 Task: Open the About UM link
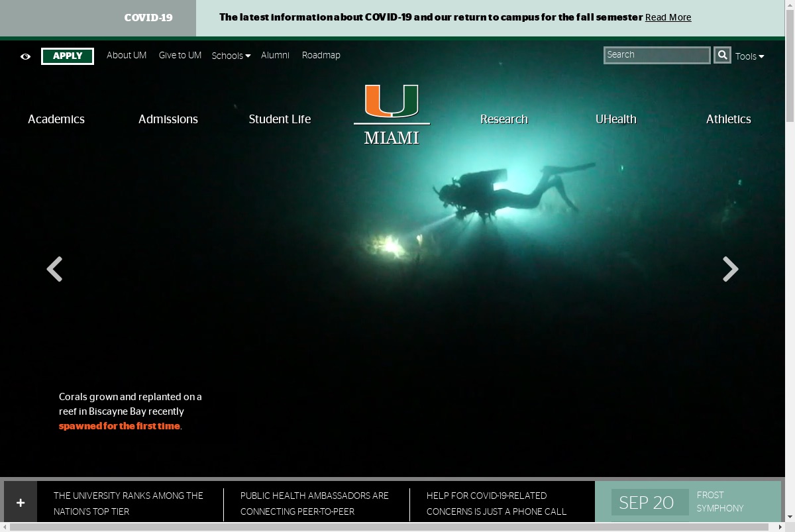tap(127, 56)
